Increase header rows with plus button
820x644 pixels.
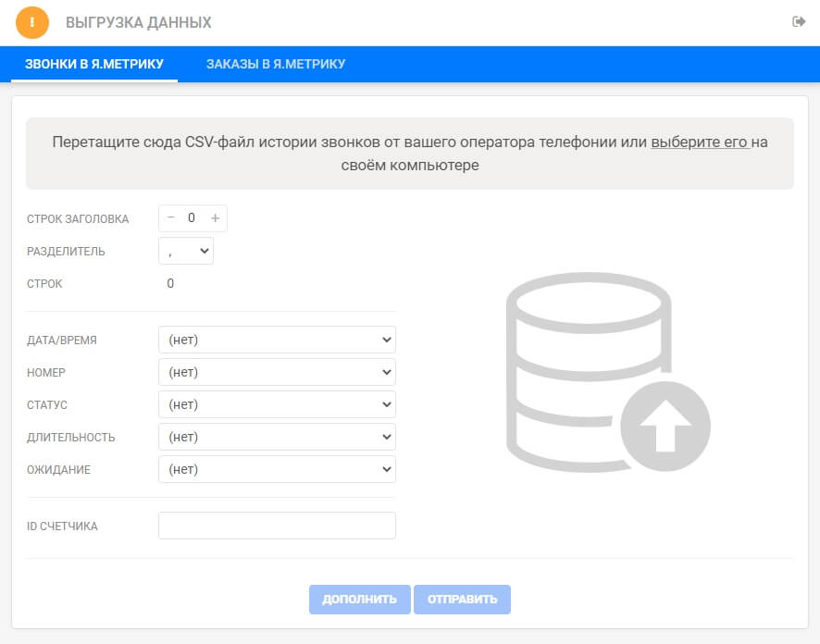[215, 218]
